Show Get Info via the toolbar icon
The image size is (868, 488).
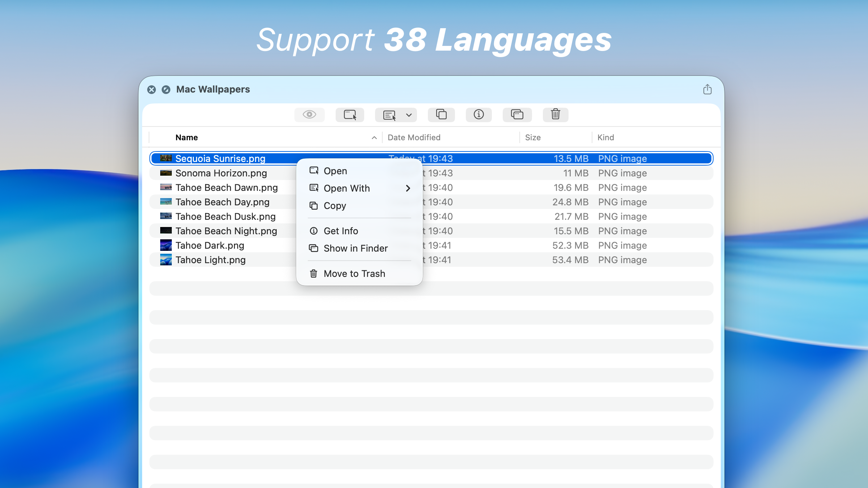click(x=478, y=115)
